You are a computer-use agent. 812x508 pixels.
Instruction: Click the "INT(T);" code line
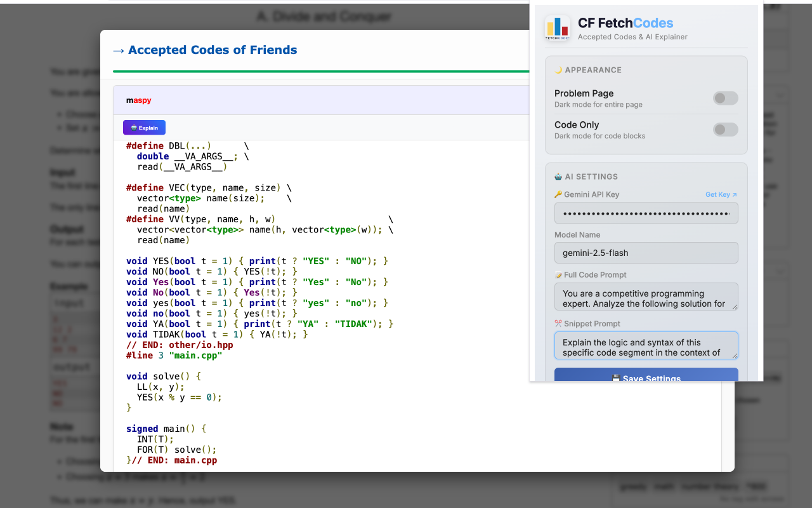[155, 439]
